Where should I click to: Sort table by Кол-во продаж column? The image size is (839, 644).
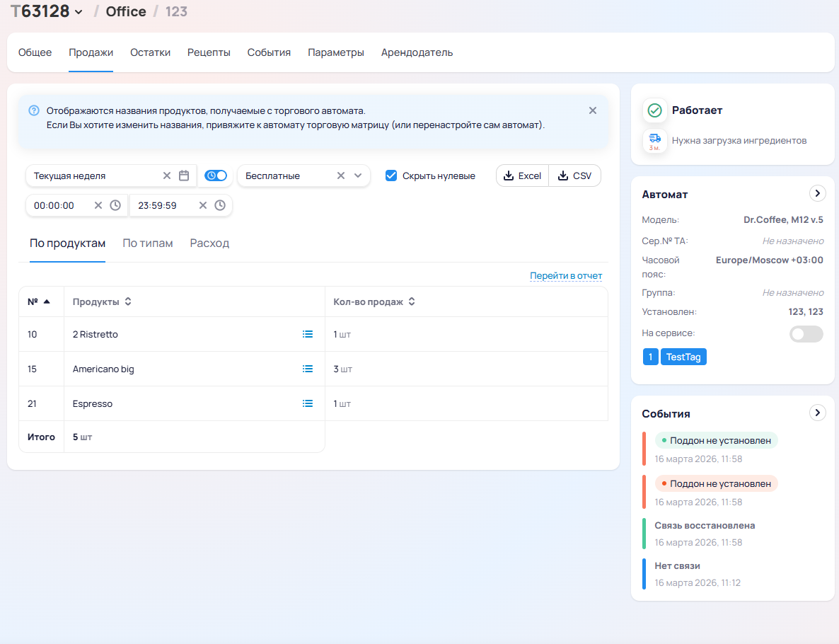coord(411,301)
